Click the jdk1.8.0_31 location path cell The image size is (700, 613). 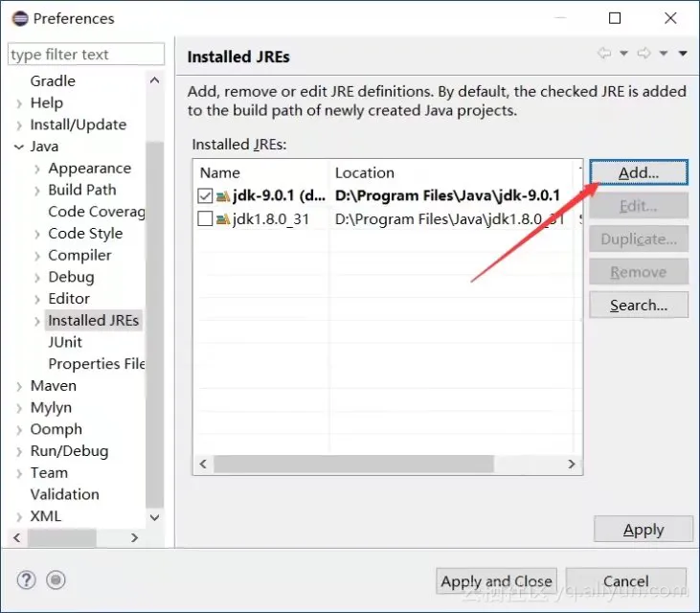click(x=449, y=219)
